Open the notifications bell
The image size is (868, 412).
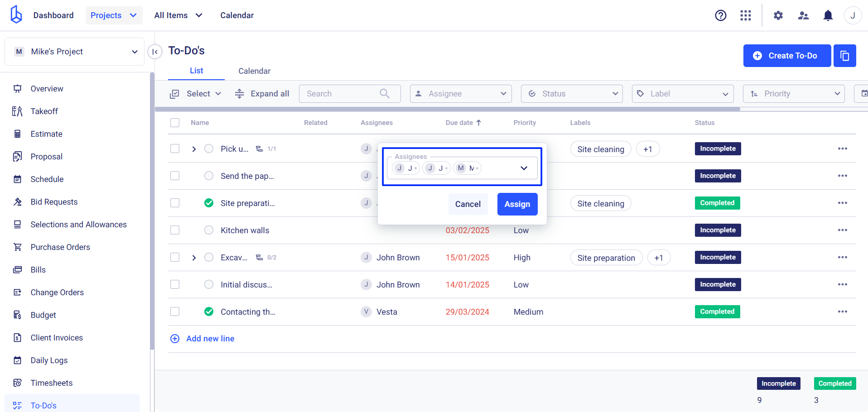[x=828, y=15]
